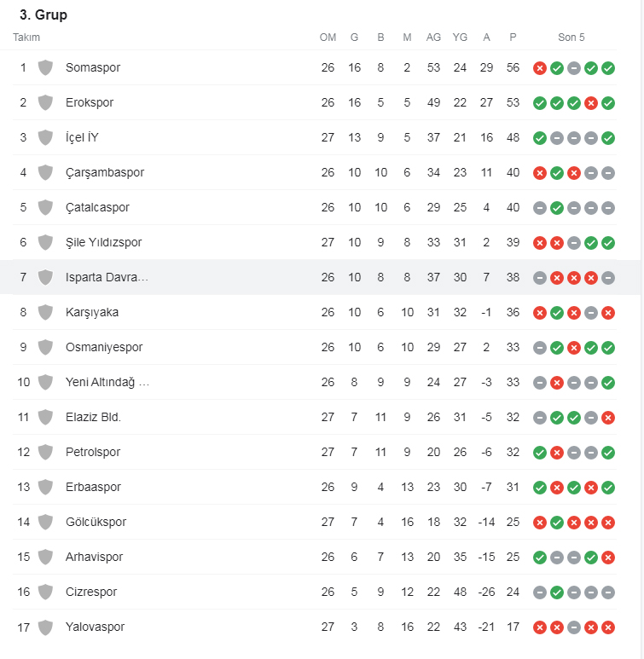Click Cizrespor's green win icon in Son 5
The image size is (644, 659).
[x=557, y=593]
